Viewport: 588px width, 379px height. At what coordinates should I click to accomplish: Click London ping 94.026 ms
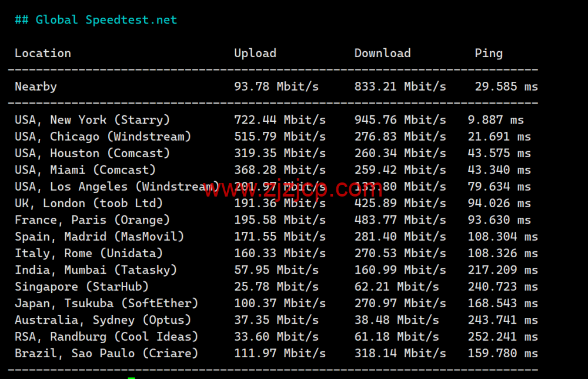(x=499, y=204)
